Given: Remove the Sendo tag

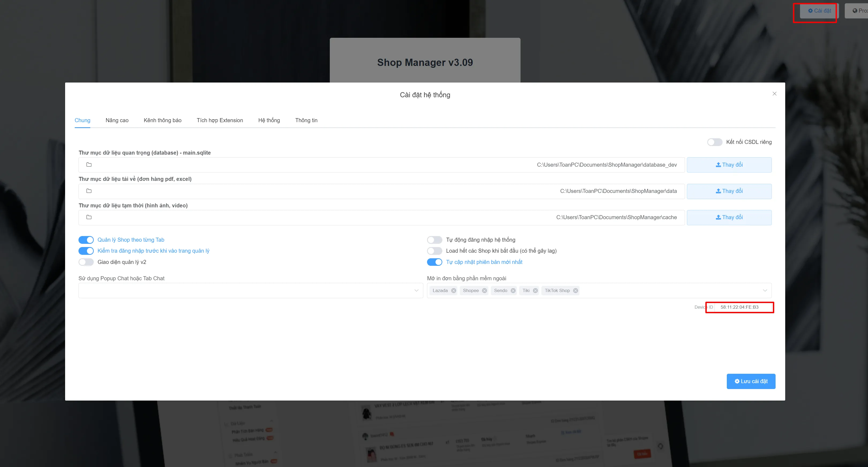Looking at the screenshot, I should click(x=513, y=290).
